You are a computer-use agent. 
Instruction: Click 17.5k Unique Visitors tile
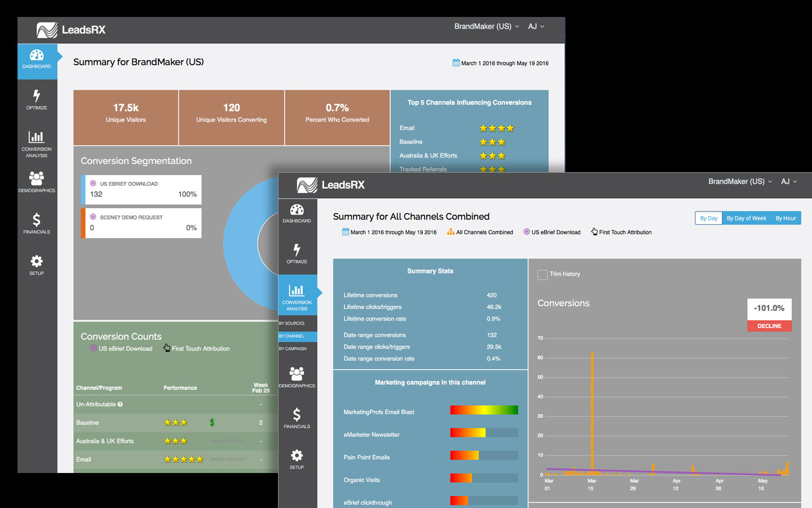tap(126, 117)
